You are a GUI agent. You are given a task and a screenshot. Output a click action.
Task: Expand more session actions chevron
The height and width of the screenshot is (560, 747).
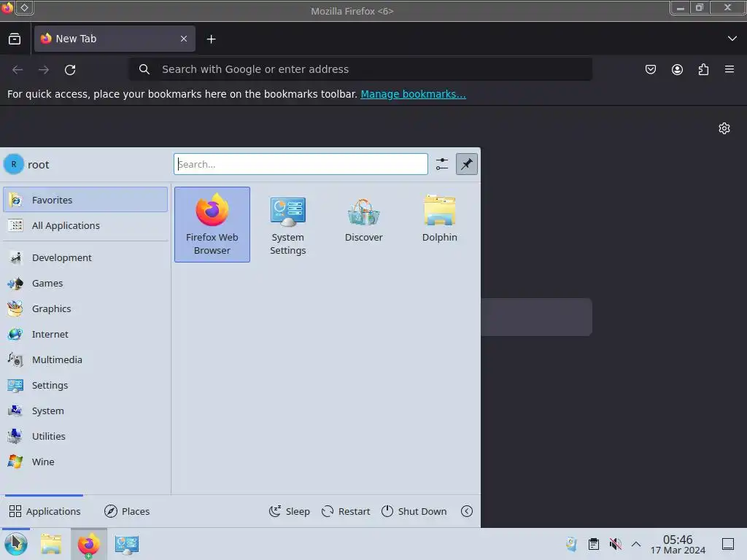point(467,511)
